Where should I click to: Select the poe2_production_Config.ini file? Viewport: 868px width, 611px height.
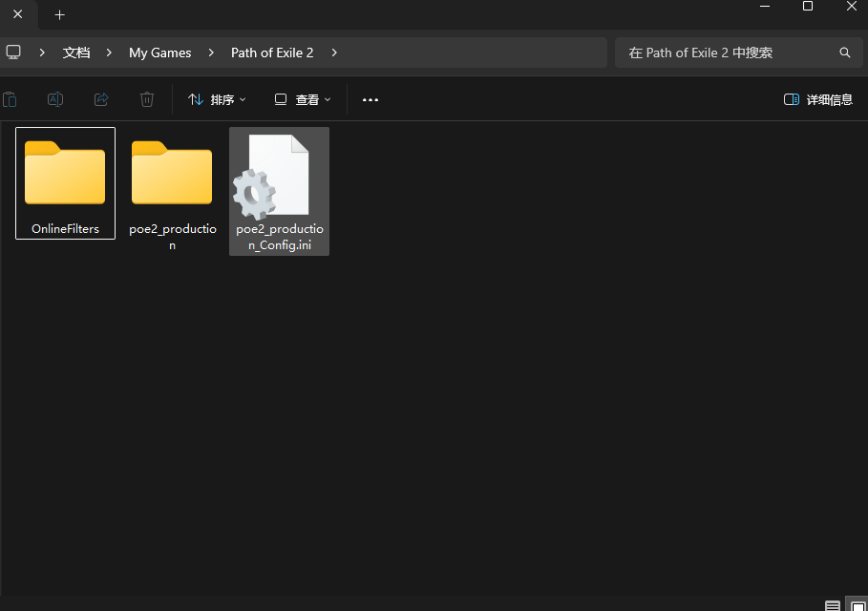pos(279,191)
